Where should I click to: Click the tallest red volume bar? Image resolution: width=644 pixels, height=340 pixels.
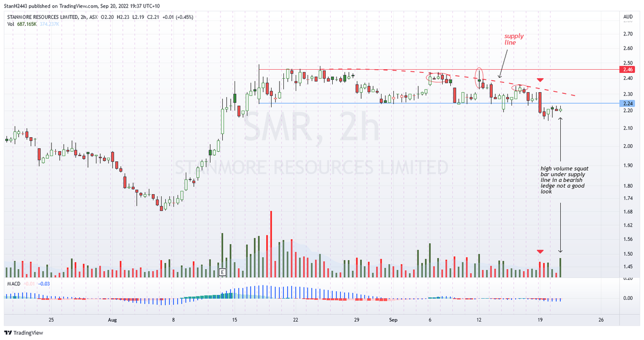click(271, 244)
